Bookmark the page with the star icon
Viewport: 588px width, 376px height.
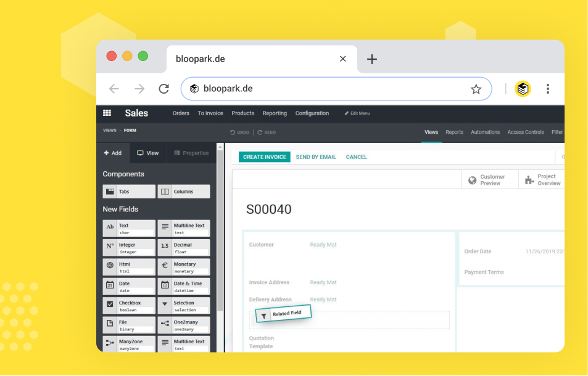476,89
